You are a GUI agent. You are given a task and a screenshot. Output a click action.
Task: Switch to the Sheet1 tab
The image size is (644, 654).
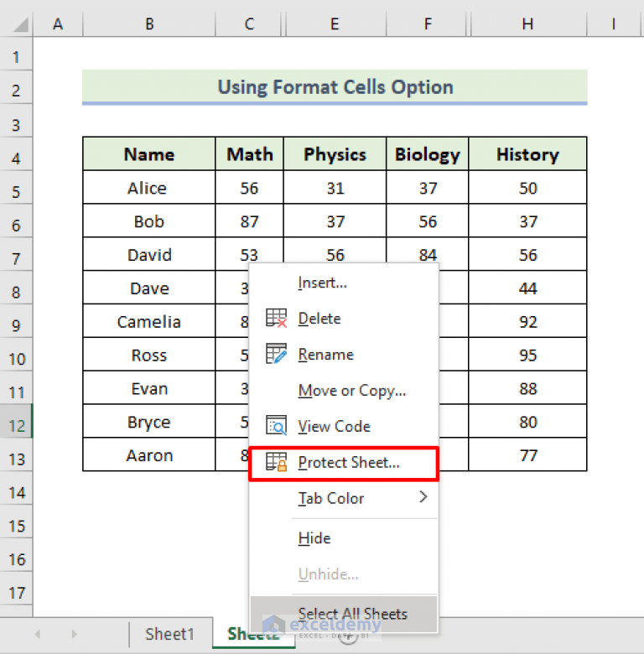169,634
